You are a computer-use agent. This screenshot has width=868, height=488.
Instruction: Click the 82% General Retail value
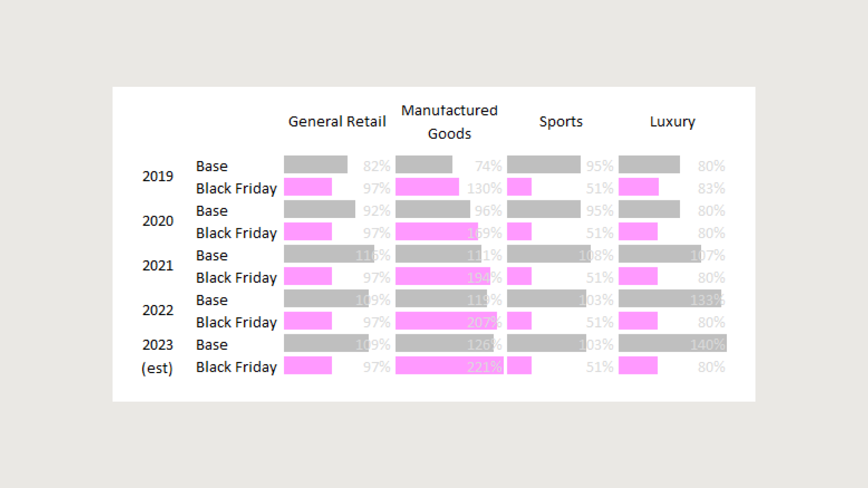tap(377, 166)
